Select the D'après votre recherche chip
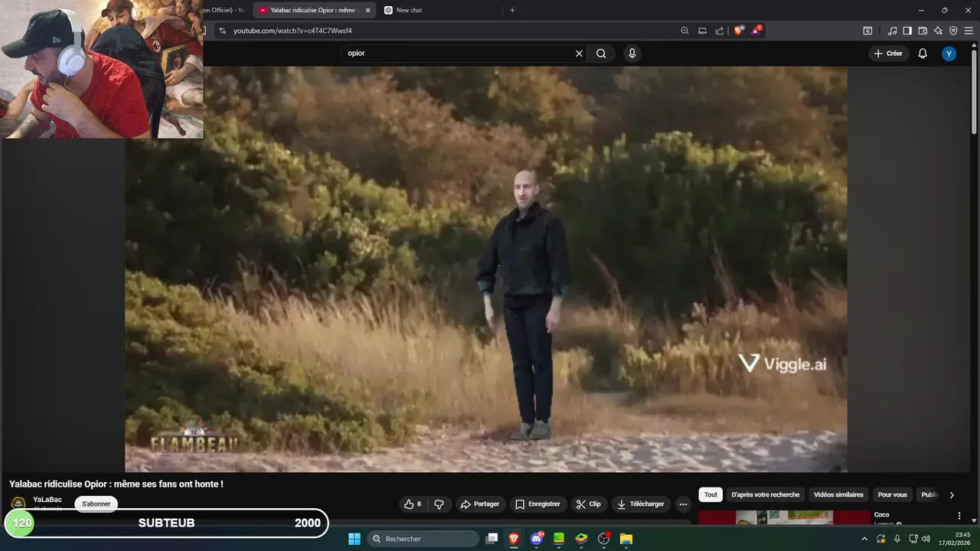Image resolution: width=980 pixels, height=551 pixels. [x=766, y=494]
